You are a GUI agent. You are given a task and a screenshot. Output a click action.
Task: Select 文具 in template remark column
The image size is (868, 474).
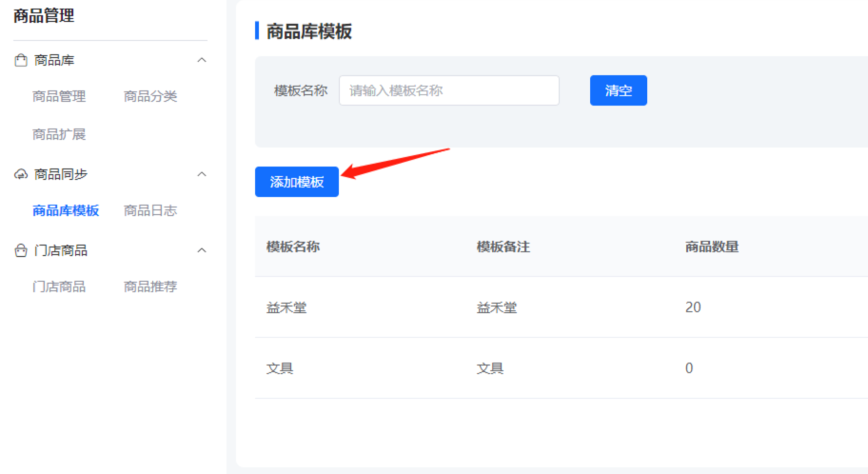pos(490,368)
